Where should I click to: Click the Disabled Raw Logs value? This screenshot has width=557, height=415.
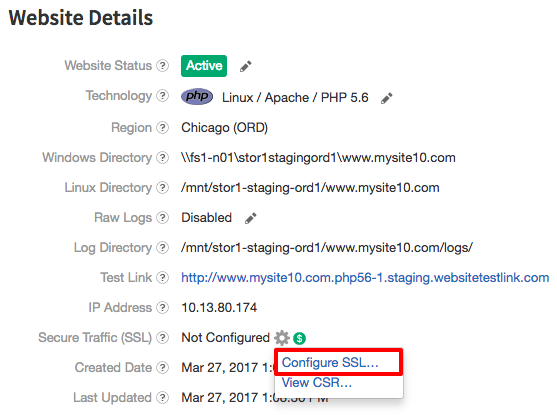coord(206,217)
